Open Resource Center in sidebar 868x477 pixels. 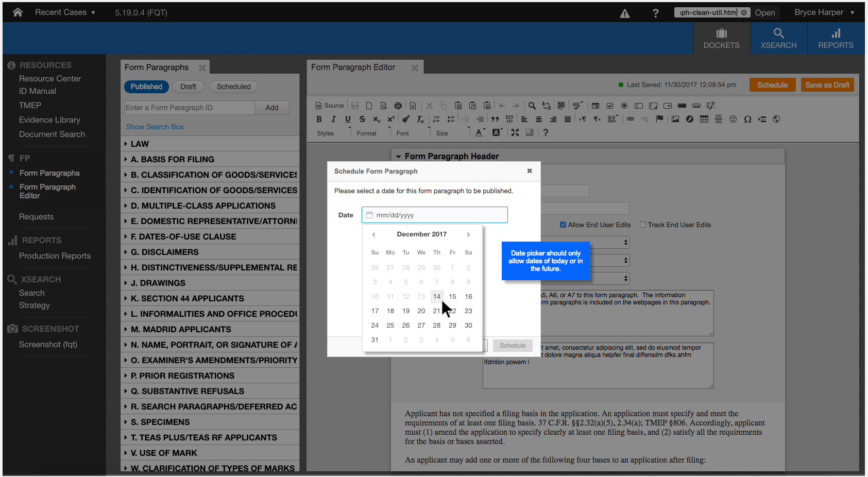coord(50,78)
